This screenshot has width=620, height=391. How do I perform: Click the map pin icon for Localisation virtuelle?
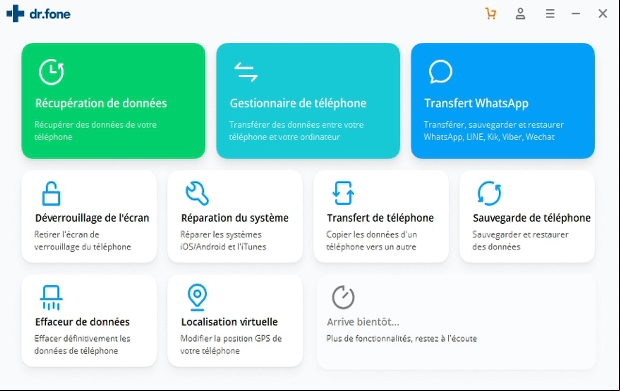point(197,297)
